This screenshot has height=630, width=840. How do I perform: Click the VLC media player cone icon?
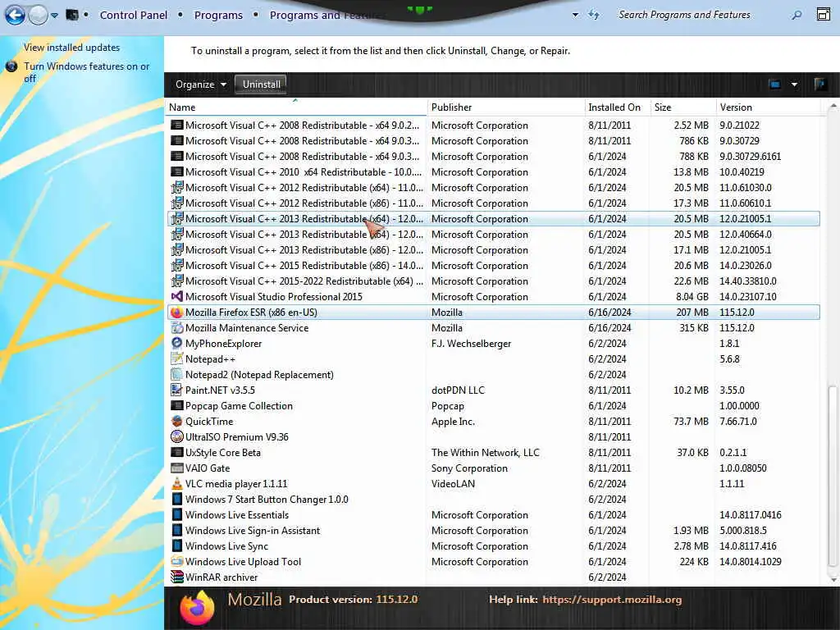177,483
